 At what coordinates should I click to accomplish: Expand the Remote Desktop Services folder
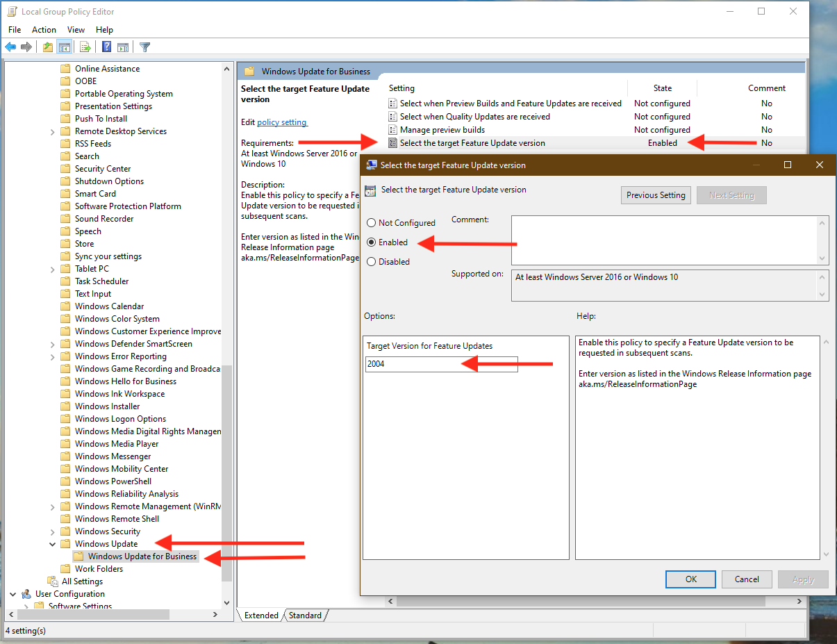[x=53, y=131]
